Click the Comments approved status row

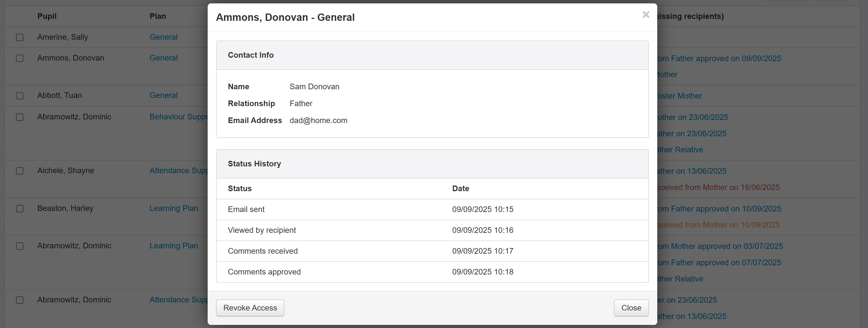(x=264, y=272)
